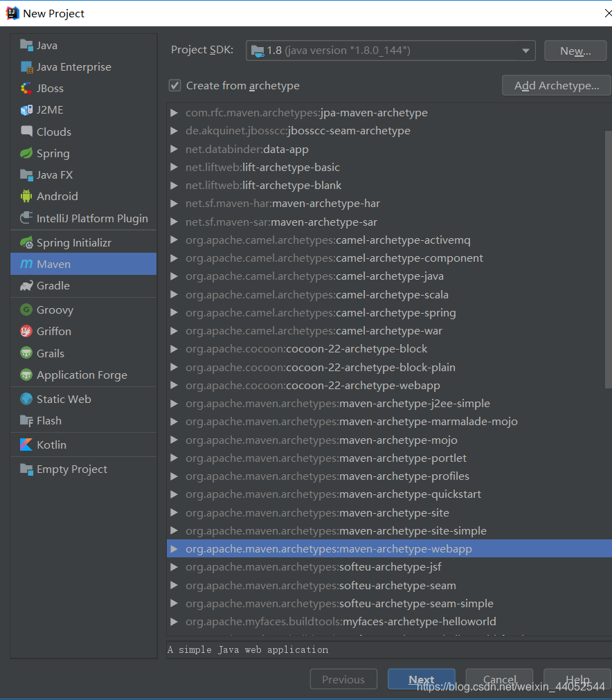Pick the IntelliJ Platform Plugin icon
Viewport: 612px width, 700px height.
[x=26, y=218]
